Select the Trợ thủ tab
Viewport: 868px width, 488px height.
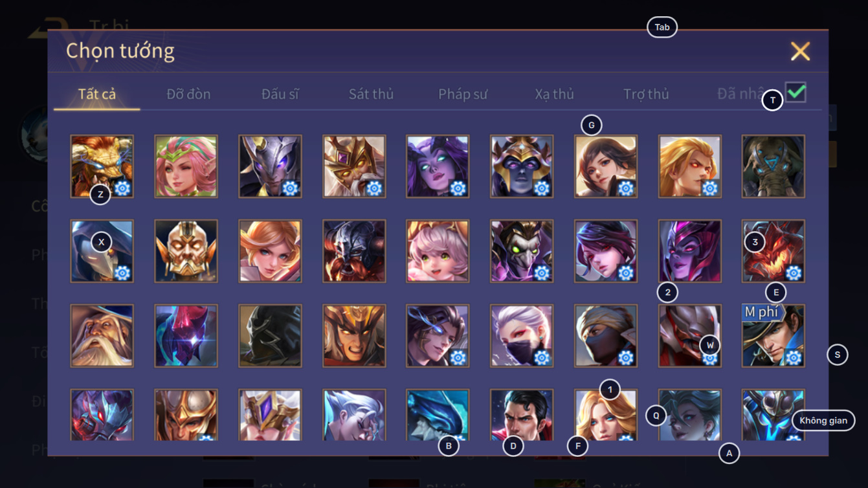click(x=646, y=94)
